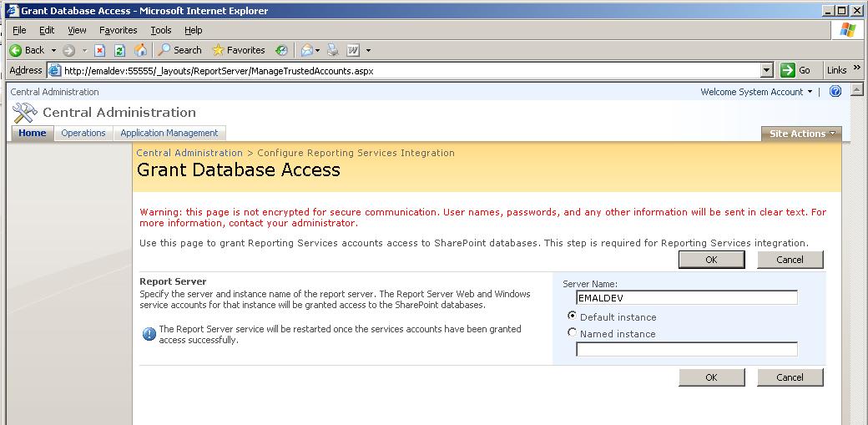This screenshot has width=868, height=425.
Task: Print the page with printer icon
Action: (x=333, y=50)
